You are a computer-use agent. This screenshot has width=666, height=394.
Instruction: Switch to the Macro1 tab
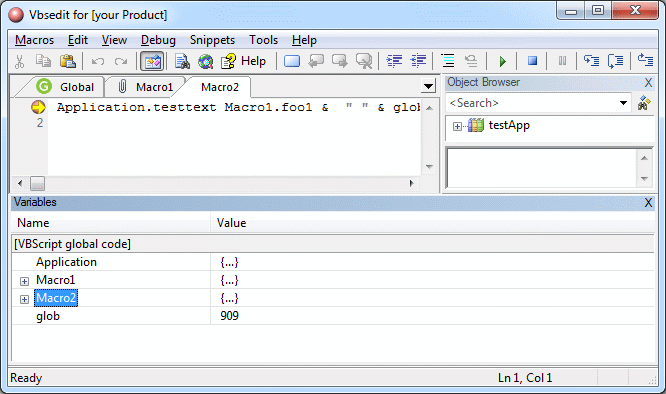(146, 87)
